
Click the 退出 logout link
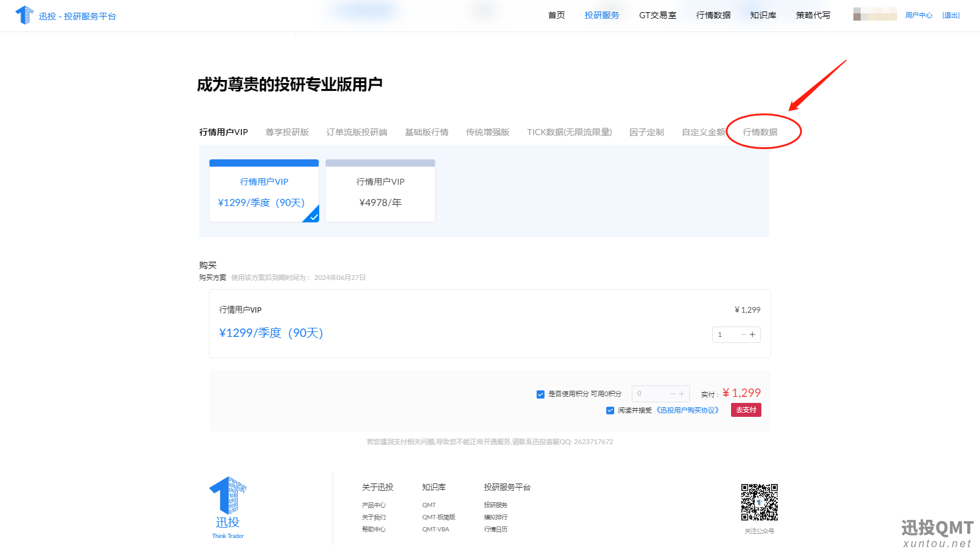click(x=951, y=15)
